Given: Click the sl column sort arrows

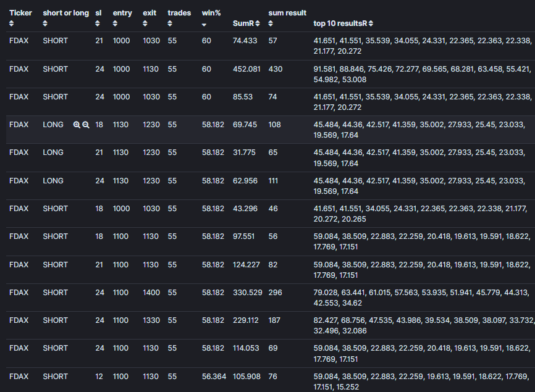Looking at the screenshot, I should pyautogui.click(x=98, y=23).
